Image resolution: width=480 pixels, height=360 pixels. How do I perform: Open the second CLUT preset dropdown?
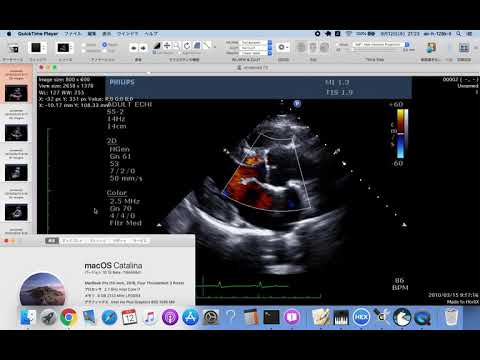[x=256, y=48]
